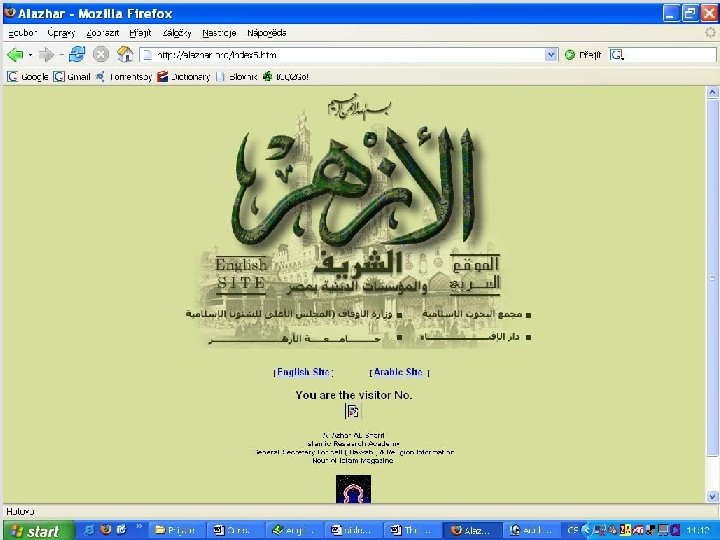
Task: Open the Zobrazit menu
Action: pos(103,33)
